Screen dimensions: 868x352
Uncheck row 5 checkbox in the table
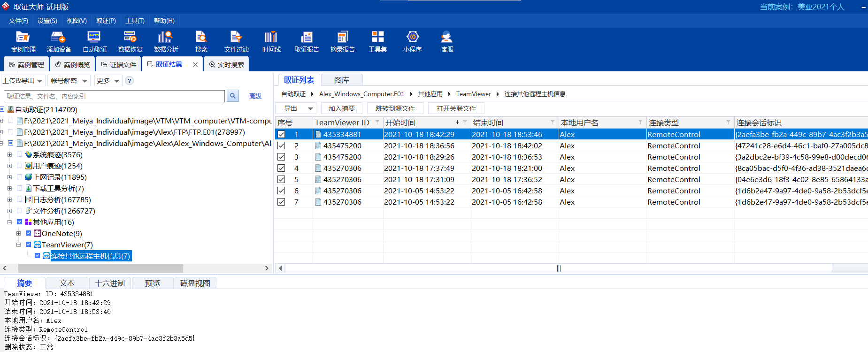pos(281,179)
